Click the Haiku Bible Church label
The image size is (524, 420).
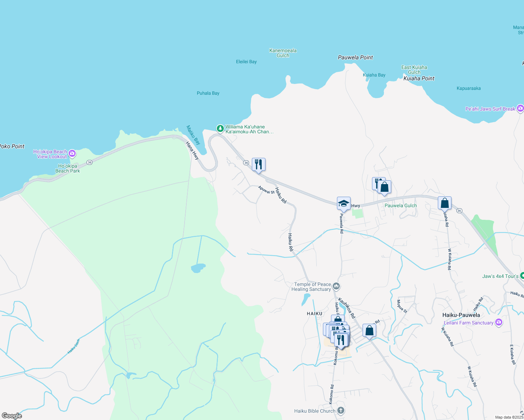(x=315, y=411)
